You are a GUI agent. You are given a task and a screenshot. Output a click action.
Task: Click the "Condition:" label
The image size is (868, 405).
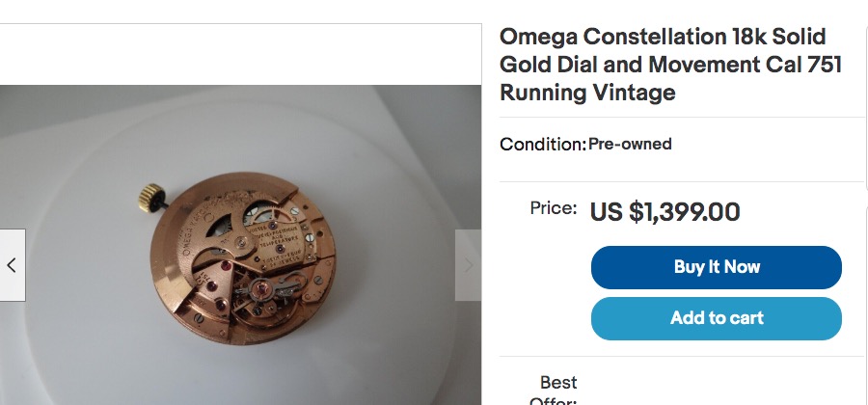coord(543,145)
